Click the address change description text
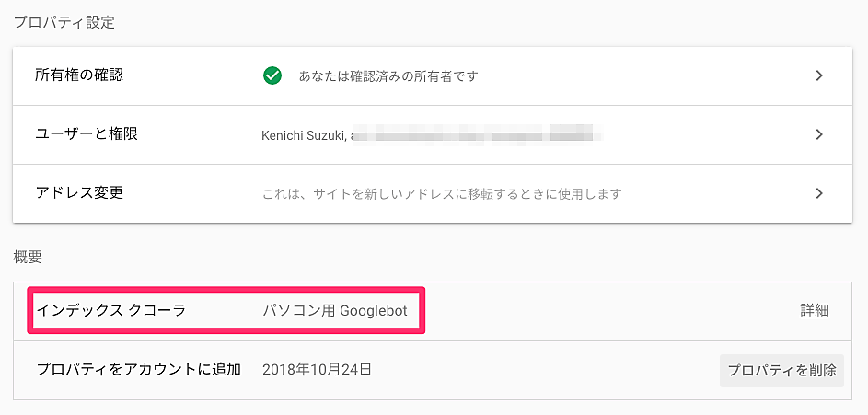868x415 pixels. (442, 194)
